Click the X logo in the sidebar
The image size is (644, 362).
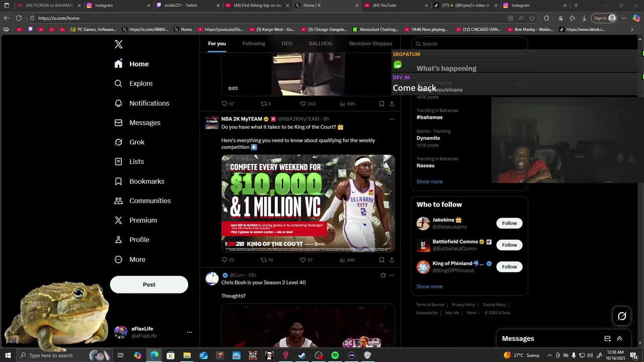(119, 44)
